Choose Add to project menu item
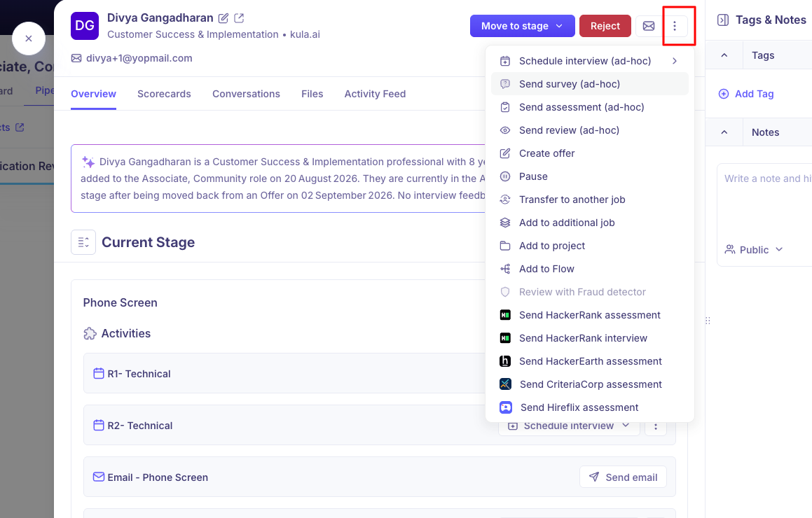This screenshot has width=812, height=518. point(589,246)
